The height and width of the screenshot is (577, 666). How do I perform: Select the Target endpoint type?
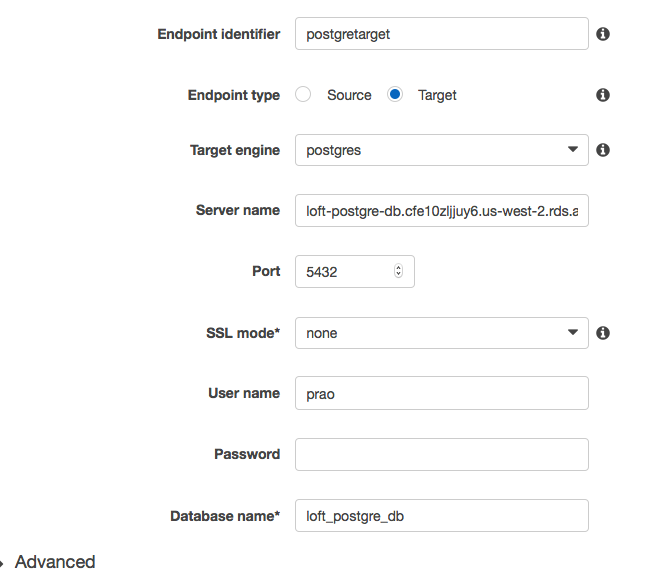(395, 95)
